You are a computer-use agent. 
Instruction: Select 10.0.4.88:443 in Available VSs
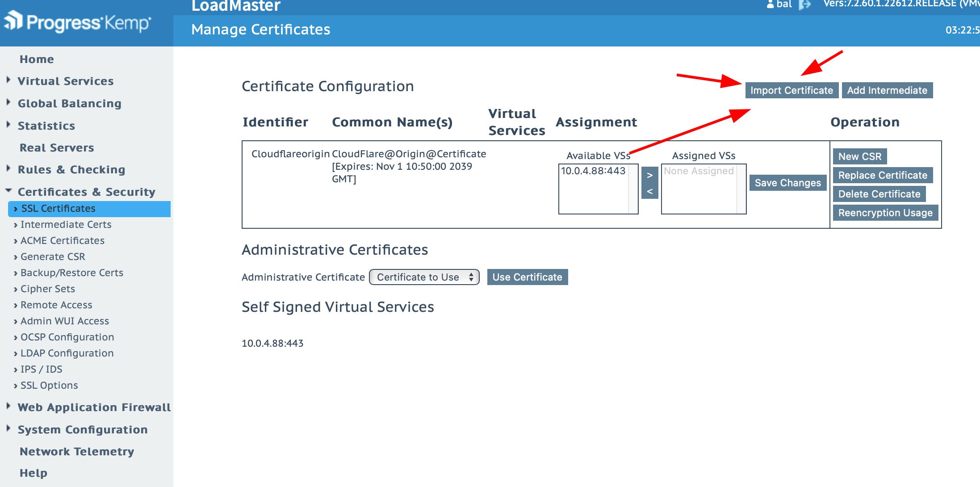click(593, 171)
